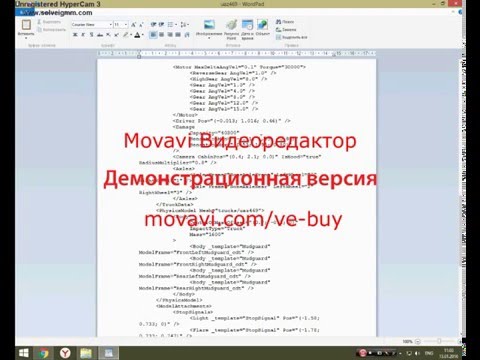480x360 pixels.
Task: Open paragraph settings dialog icon
Action: (x=187, y=35)
